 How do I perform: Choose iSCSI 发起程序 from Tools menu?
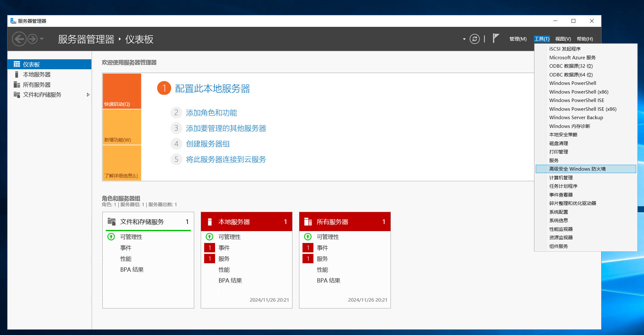(x=586, y=49)
